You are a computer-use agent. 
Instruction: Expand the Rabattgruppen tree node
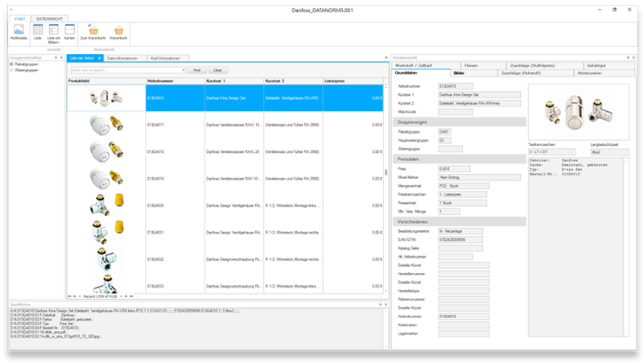point(11,64)
